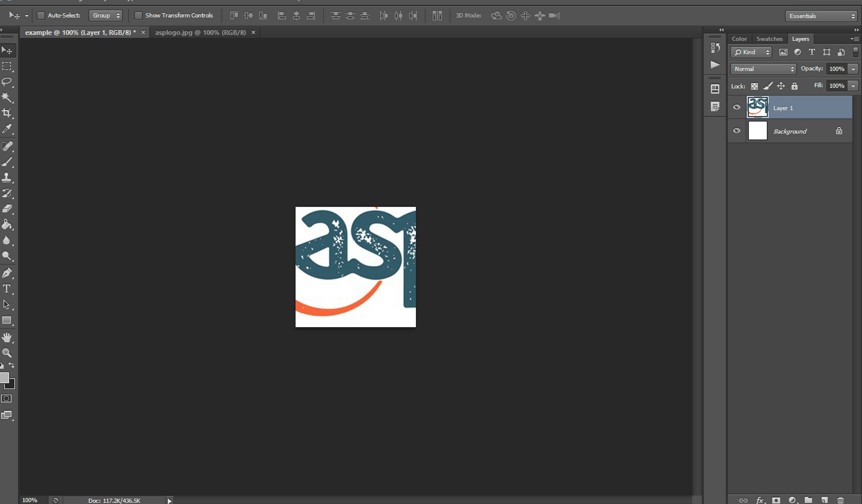Select the Crop tool
862x504 pixels.
7,113
